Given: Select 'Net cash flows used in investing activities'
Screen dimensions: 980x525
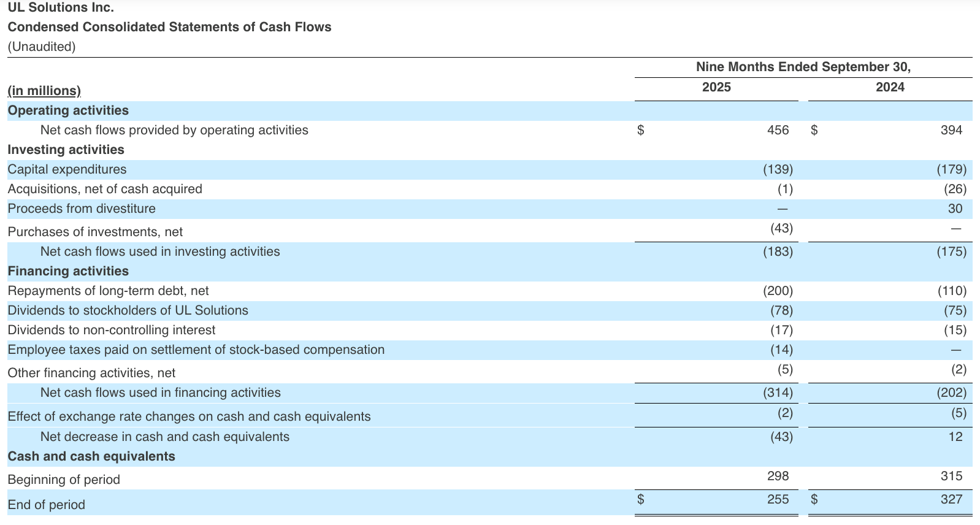Looking at the screenshot, I should 160,251.
